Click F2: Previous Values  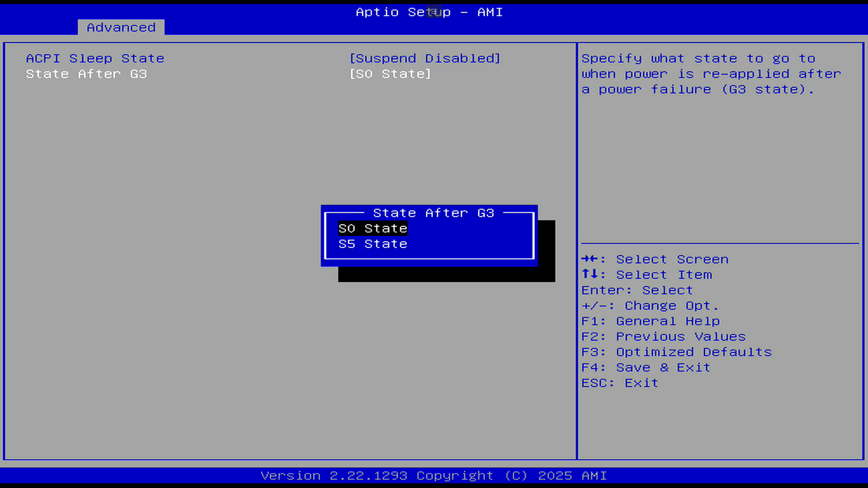click(x=663, y=337)
